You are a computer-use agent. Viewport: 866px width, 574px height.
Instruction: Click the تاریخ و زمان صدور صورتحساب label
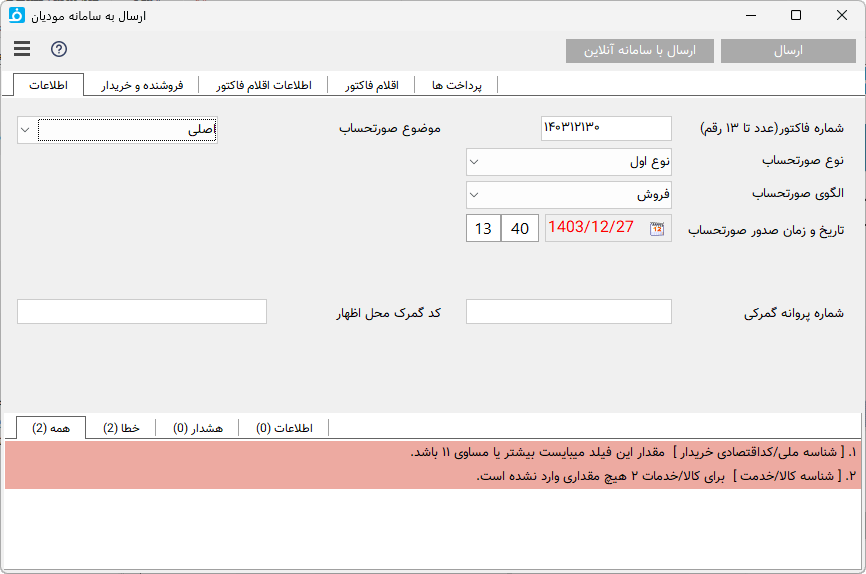point(766,230)
